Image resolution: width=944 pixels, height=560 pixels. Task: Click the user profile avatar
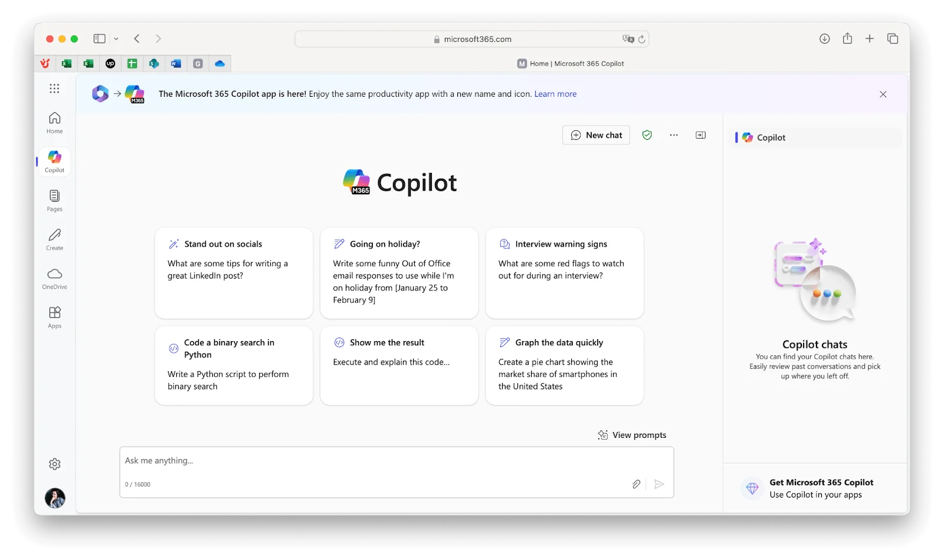click(55, 498)
